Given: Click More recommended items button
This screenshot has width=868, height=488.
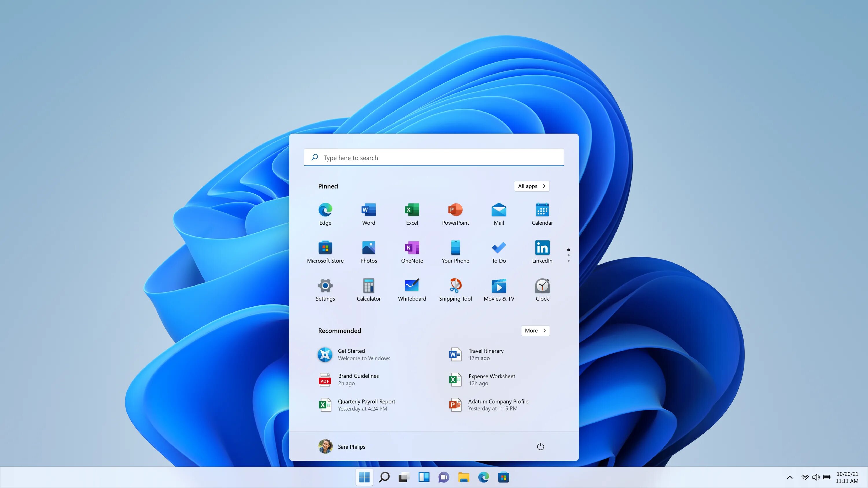Looking at the screenshot, I should [535, 330].
